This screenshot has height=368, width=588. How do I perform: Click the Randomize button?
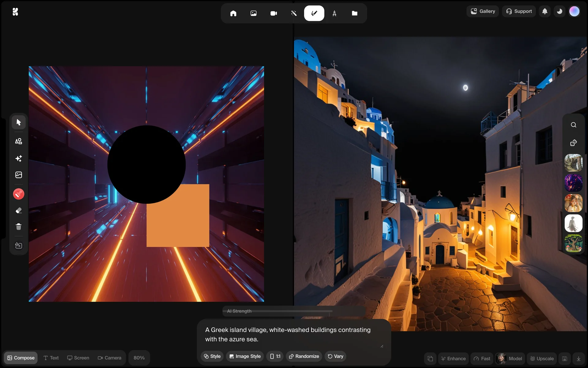(x=304, y=356)
